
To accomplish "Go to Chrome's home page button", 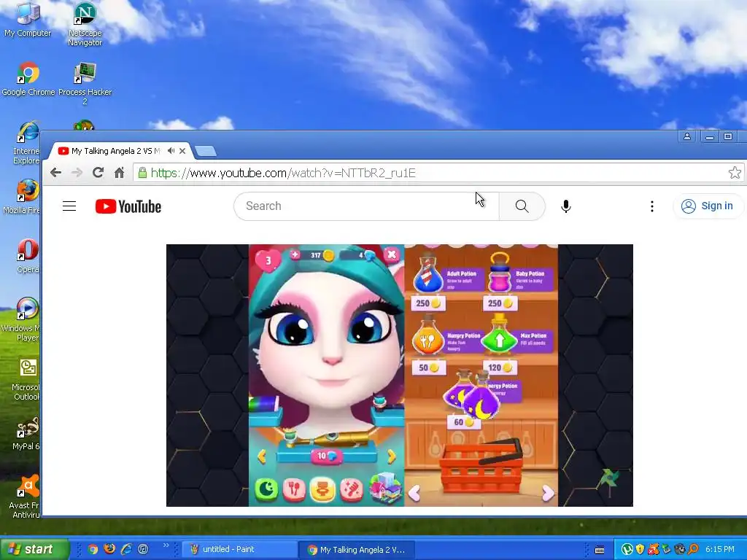I will click(119, 172).
